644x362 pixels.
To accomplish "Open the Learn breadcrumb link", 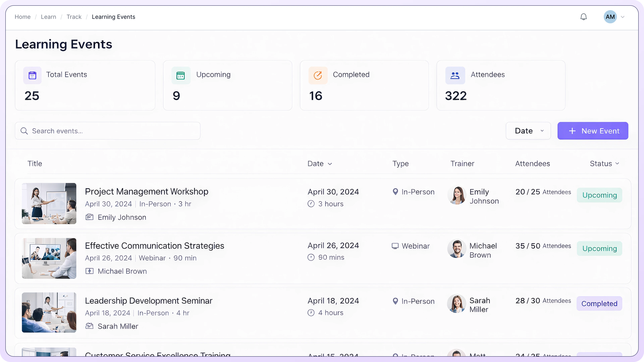I will (x=48, y=17).
